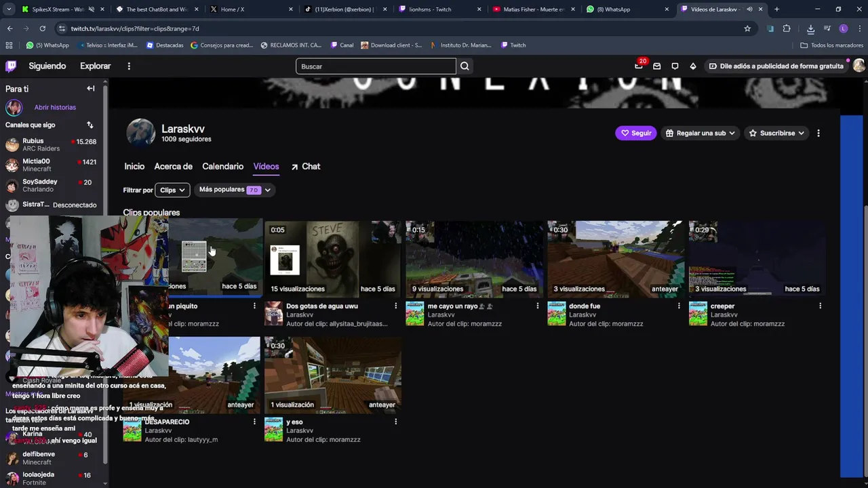Select the Vídeos tab

point(266,166)
